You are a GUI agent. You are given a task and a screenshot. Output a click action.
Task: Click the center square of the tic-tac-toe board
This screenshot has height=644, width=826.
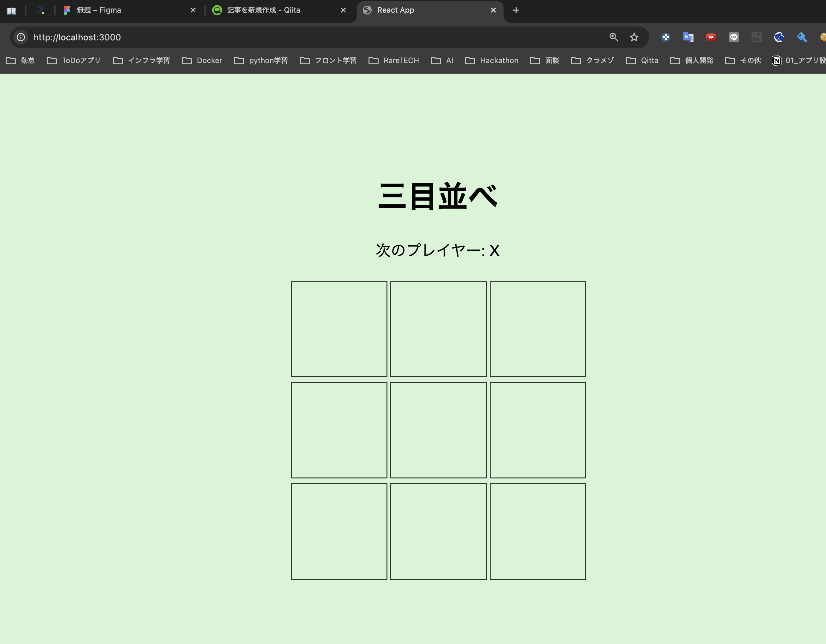pyautogui.click(x=438, y=430)
